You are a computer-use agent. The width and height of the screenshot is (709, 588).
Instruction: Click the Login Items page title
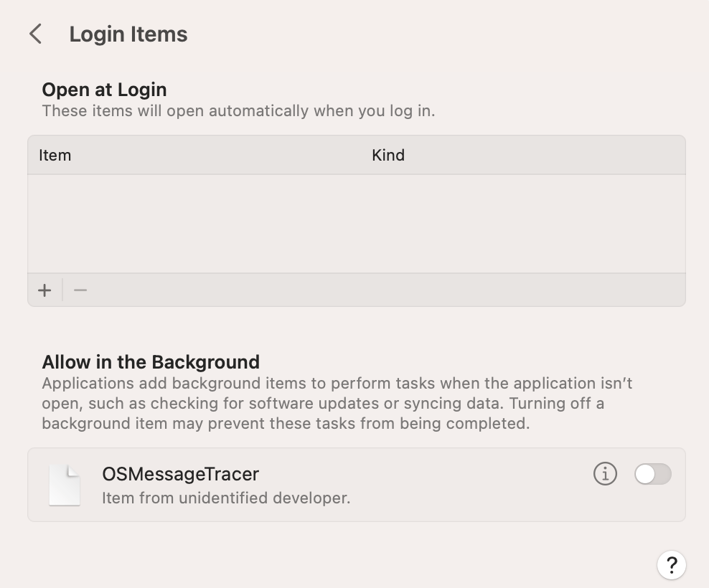tap(128, 34)
